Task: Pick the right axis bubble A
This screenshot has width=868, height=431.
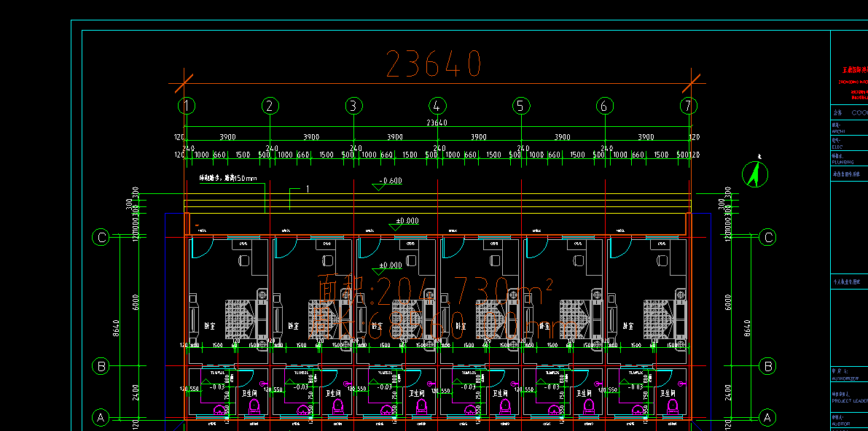Action: (768, 417)
